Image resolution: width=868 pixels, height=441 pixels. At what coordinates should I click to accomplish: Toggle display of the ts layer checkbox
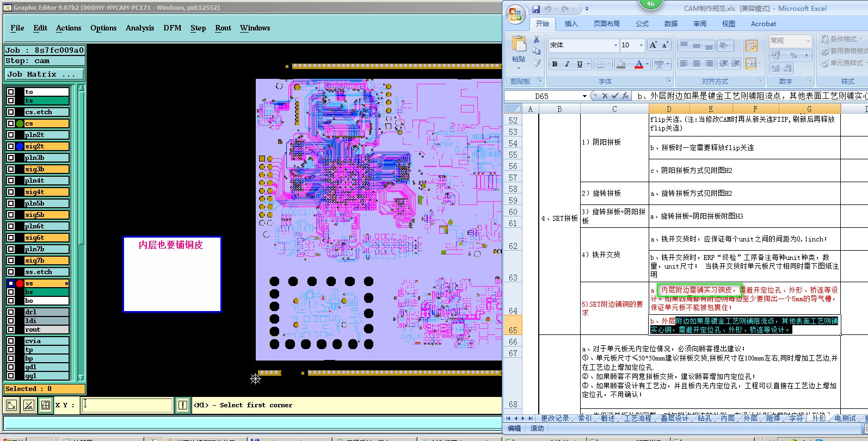[x=11, y=101]
